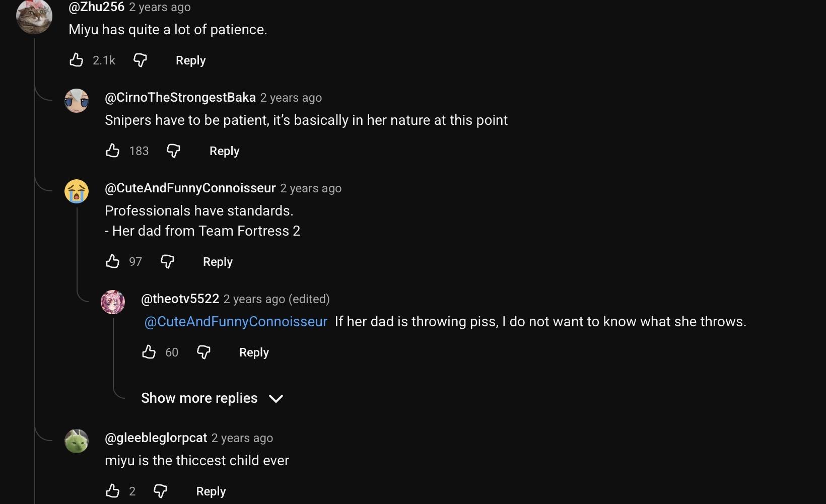
Task: Dislike the 'Miyu has quite a lot of patience' comment
Action: (x=140, y=60)
